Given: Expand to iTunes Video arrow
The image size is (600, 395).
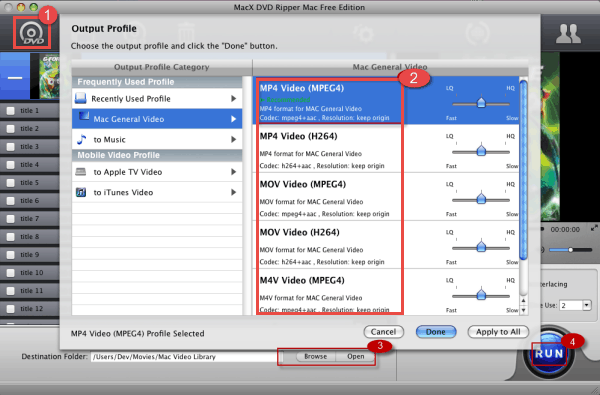Looking at the screenshot, I should [x=233, y=192].
